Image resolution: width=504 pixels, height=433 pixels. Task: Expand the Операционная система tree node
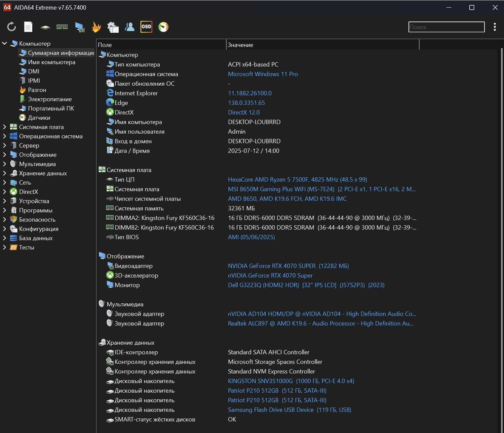tap(5, 136)
